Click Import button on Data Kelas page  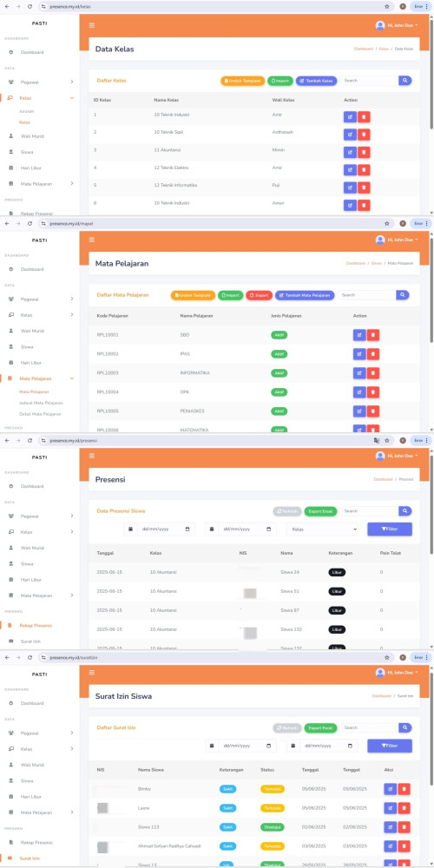[280, 81]
